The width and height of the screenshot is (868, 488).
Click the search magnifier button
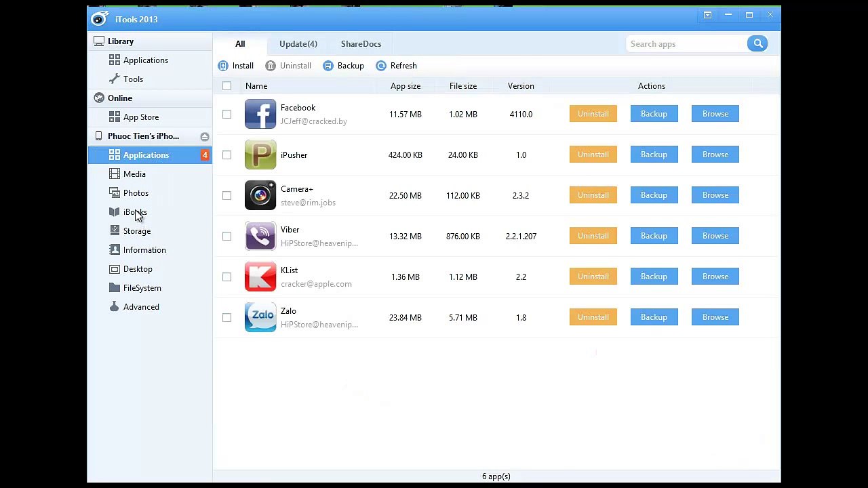pos(757,44)
